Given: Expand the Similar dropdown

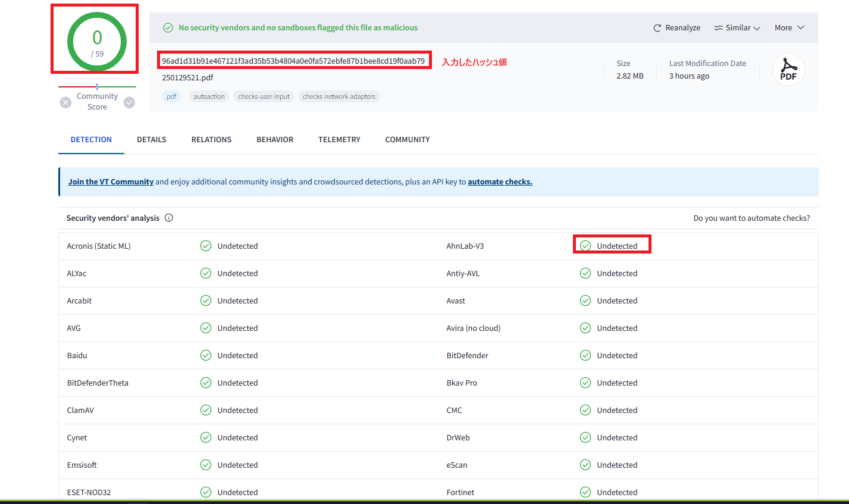Looking at the screenshot, I should click(737, 27).
